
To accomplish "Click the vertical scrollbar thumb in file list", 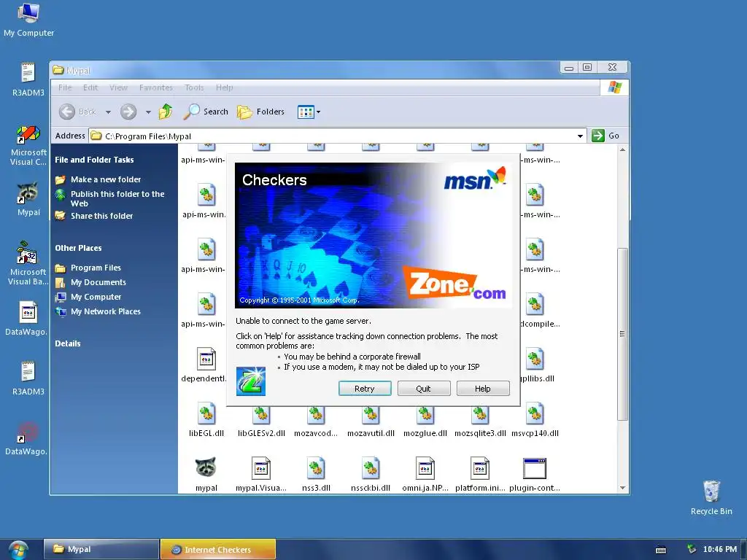I will click(x=622, y=334).
